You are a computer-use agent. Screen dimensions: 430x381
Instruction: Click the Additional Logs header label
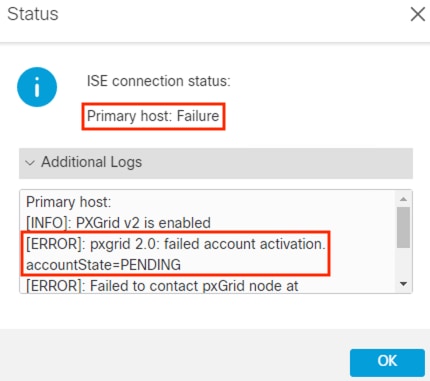click(x=91, y=162)
